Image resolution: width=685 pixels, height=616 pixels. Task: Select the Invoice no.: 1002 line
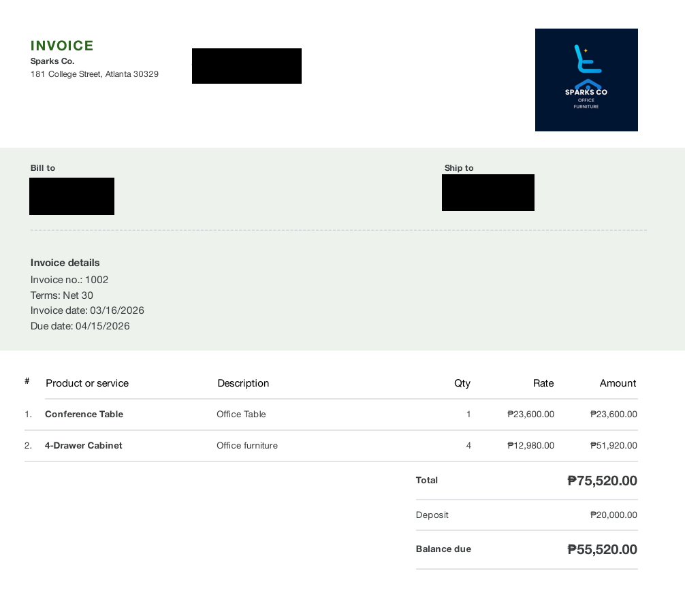click(69, 280)
